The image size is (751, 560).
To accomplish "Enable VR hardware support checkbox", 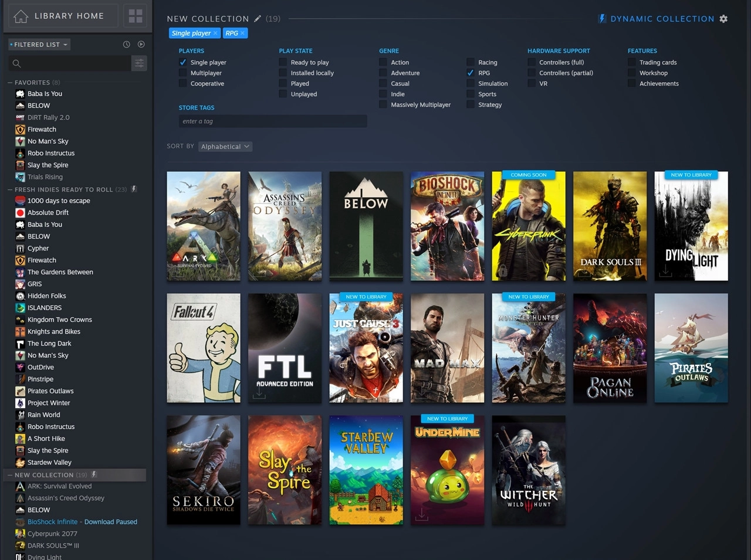I will 532,83.
